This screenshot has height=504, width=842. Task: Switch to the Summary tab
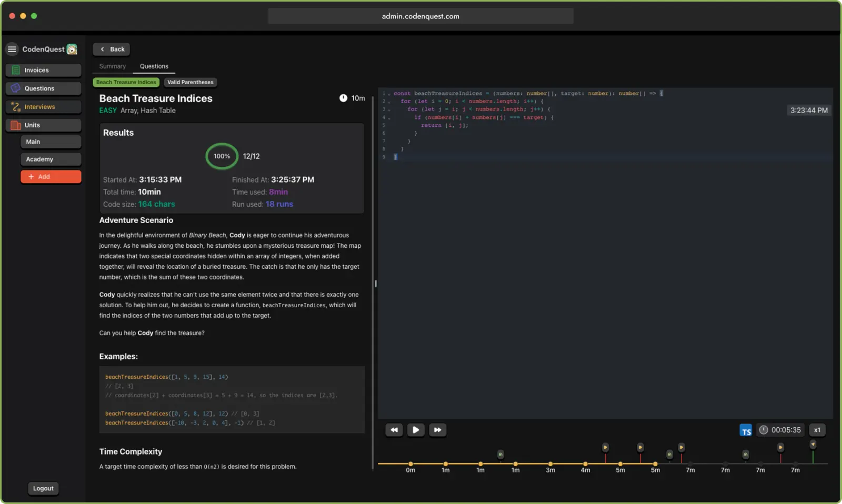(x=113, y=66)
